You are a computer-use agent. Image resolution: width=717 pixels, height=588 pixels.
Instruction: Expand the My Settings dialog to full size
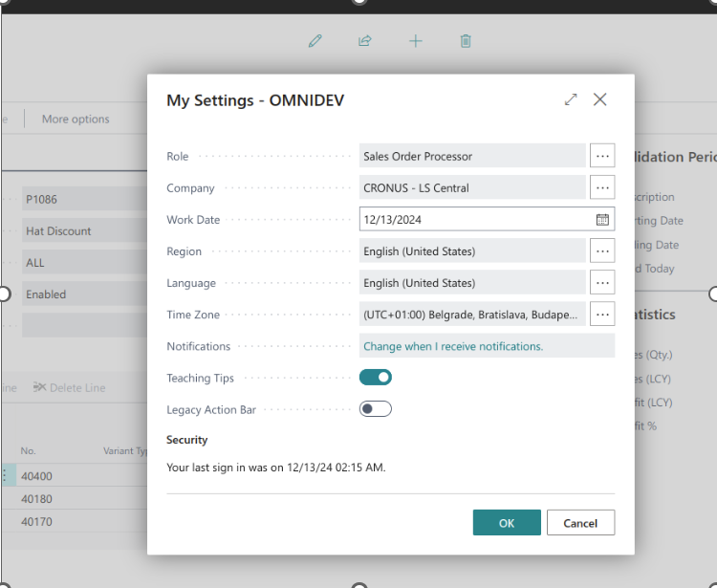(x=571, y=99)
